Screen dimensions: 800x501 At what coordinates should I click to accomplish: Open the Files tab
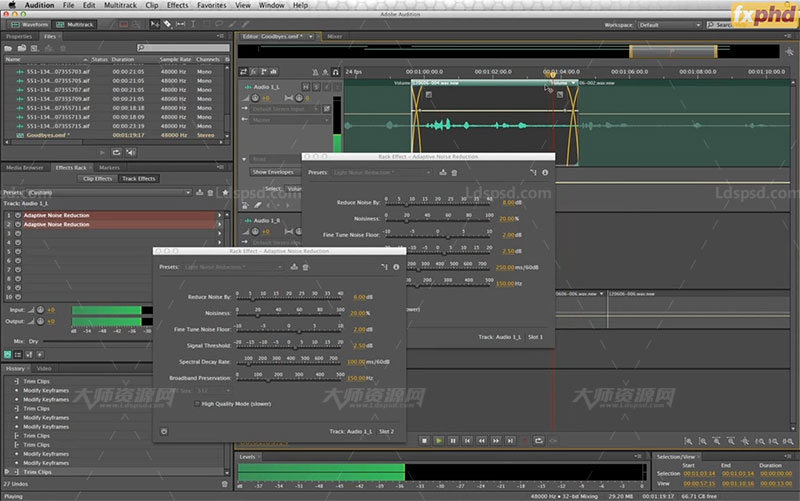coord(49,36)
